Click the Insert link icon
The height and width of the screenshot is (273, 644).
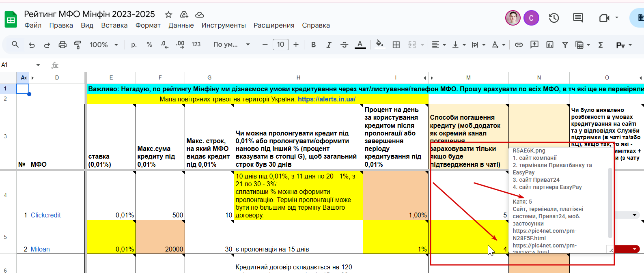(519, 45)
